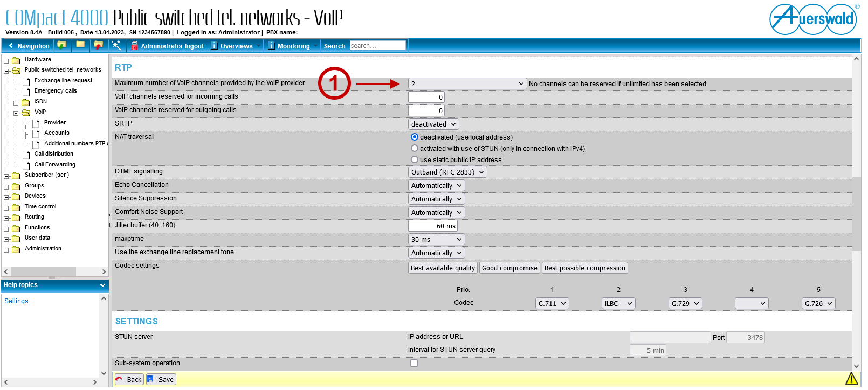The height and width of the screenshot is (390, 868).
Task: Open the Monitoring menu
Action: [x=293, y=46]
